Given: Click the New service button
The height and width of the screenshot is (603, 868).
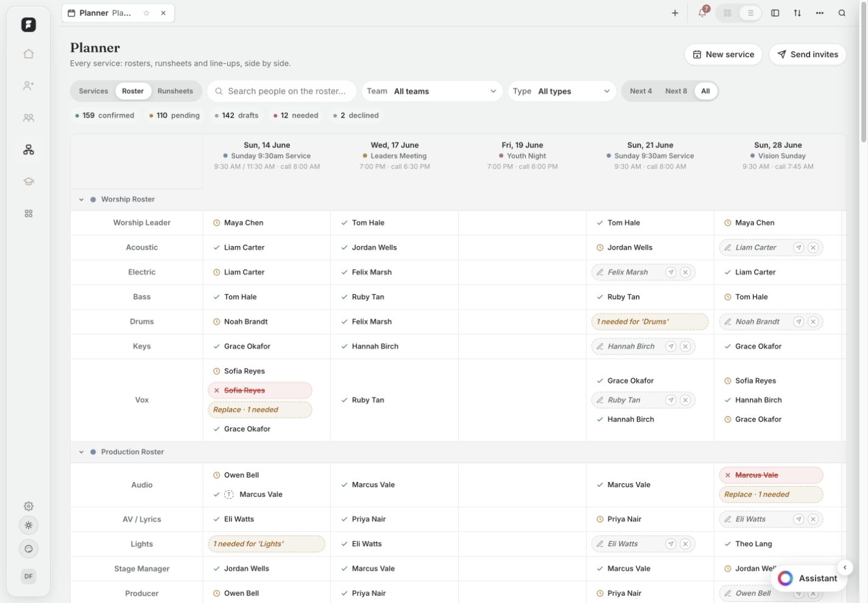Looking at the screenshot, I should (x=724, y=54).
